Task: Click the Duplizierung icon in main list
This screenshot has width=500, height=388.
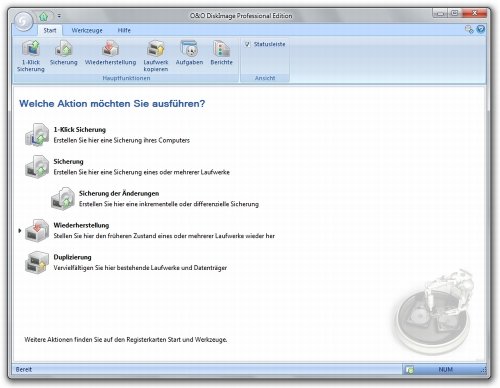Action: coord(37,262)
